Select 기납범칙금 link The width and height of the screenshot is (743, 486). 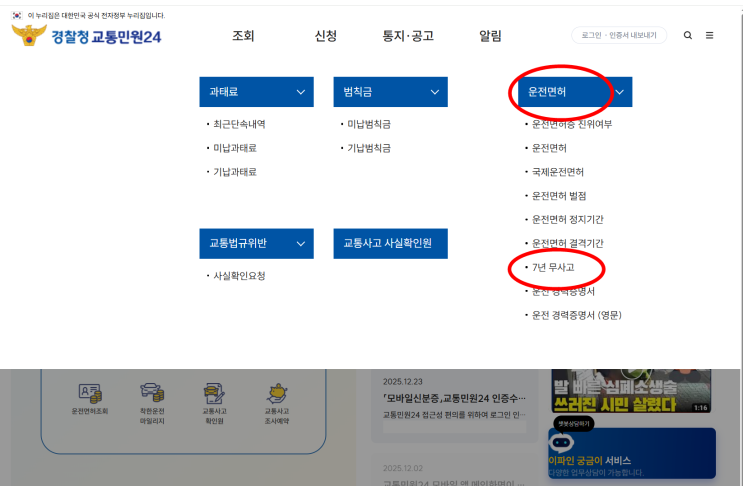(369, 148)
